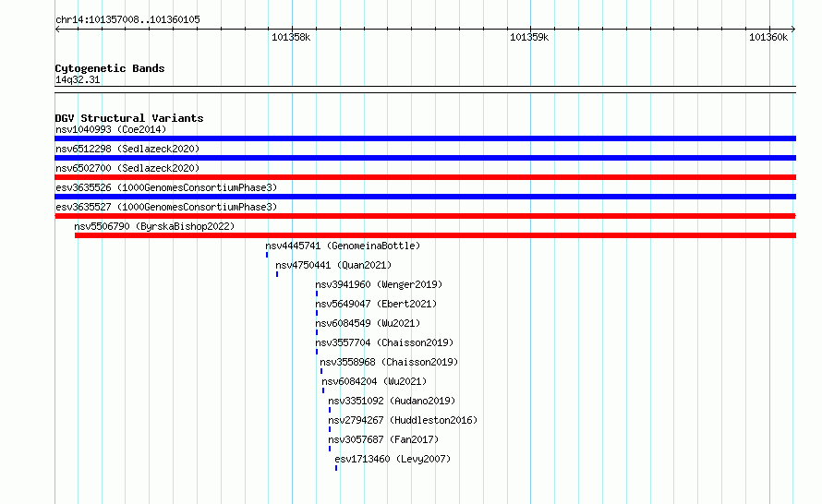Click the nsv6084549 (Wu2021) label

(x=368, y=323)
